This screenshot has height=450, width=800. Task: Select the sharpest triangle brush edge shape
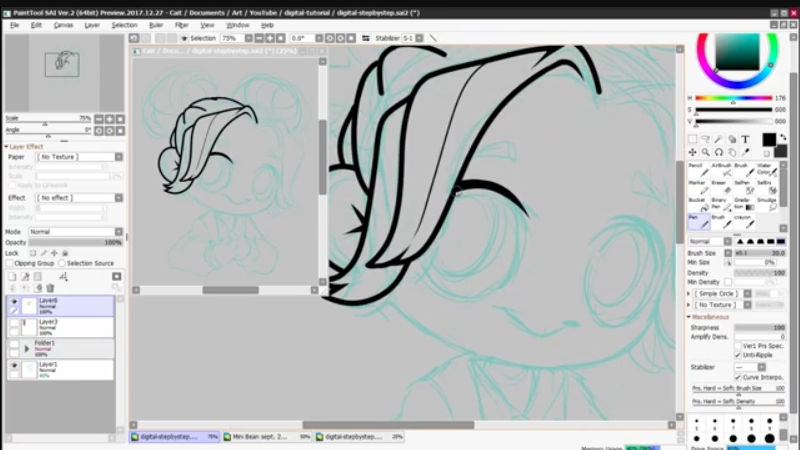[x=740, y=241]
